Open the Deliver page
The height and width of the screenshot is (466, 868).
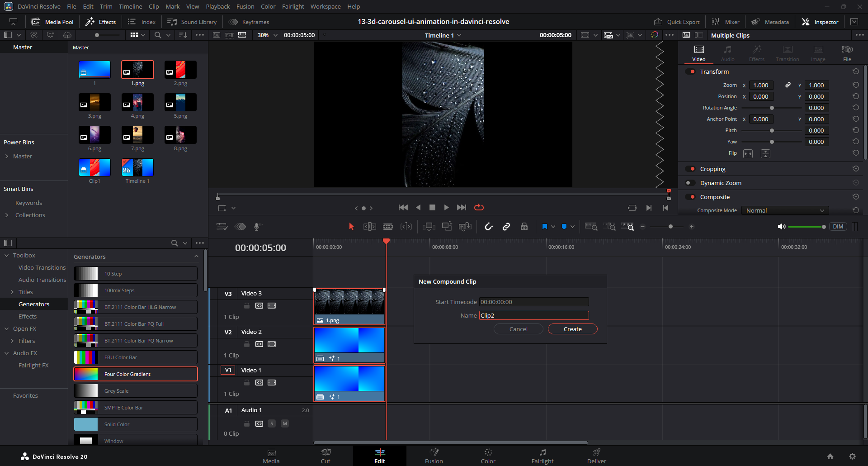[x=596, y=456]
